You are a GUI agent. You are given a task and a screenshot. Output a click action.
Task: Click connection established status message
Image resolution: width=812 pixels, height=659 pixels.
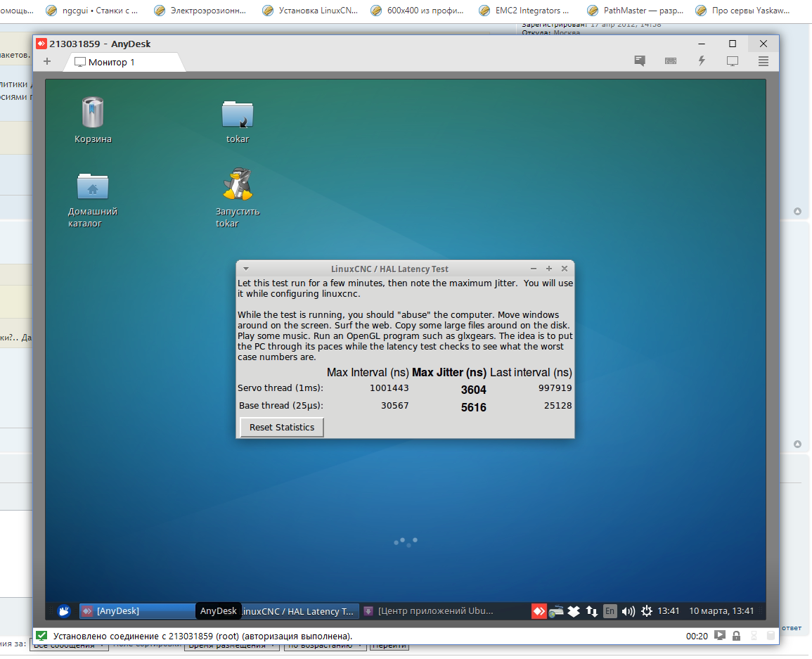click(x=202, y=636)
